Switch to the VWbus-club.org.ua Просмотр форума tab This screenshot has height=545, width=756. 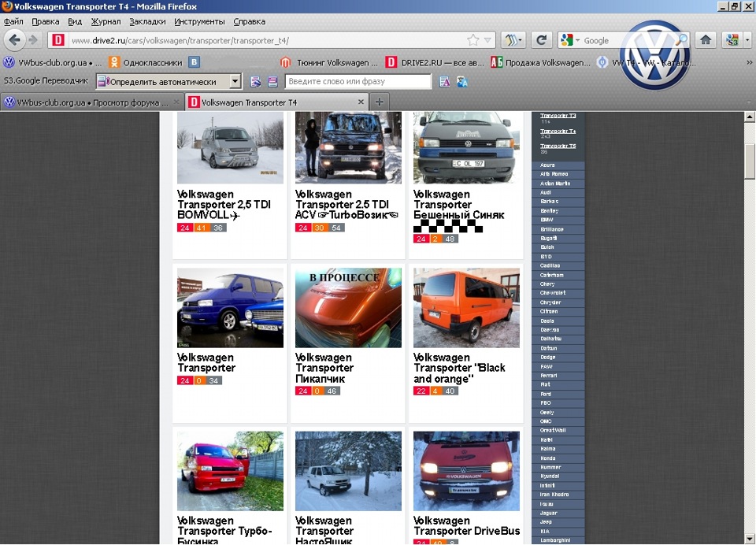pyautogui.click(x=92, y=102)
